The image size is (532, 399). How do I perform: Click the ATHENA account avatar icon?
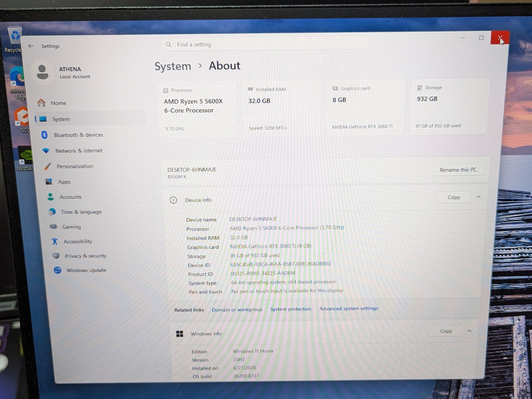tap(42, 72)
